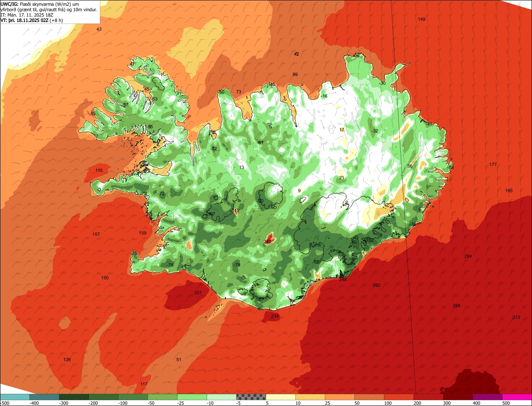Click the value 117 near the bottom edge
Image resolution: width=532 pixels, height=406 pixels.
tap(144, 384)
